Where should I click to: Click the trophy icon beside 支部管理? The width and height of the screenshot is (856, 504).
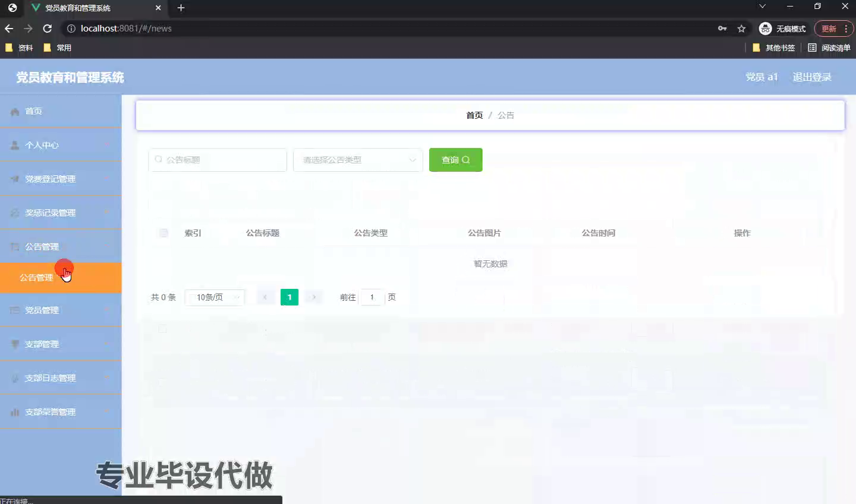[15, 344]
